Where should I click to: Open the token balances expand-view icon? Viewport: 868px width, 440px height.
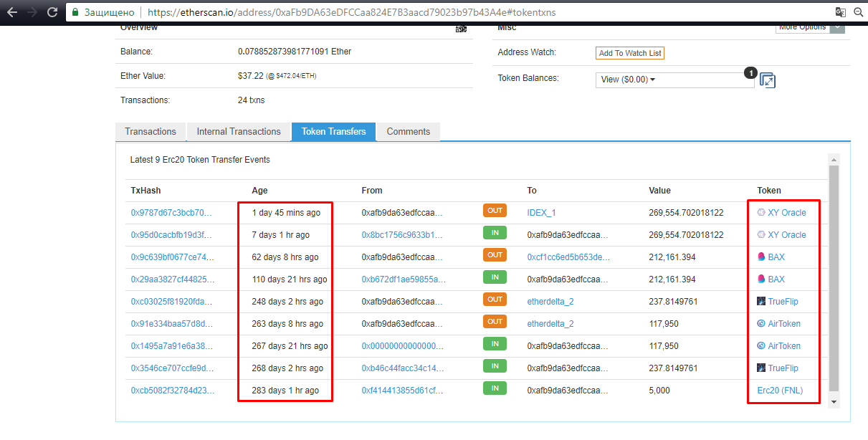coord(768,80)
